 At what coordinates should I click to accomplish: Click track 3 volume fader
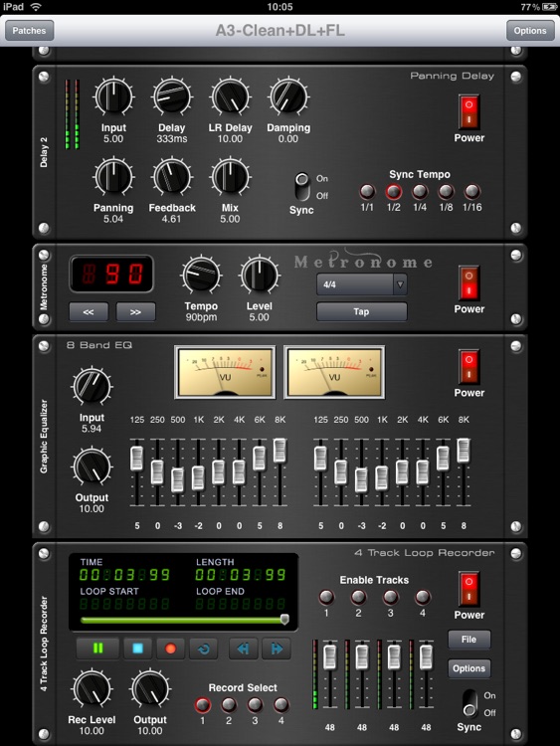[x=394, y=656]
